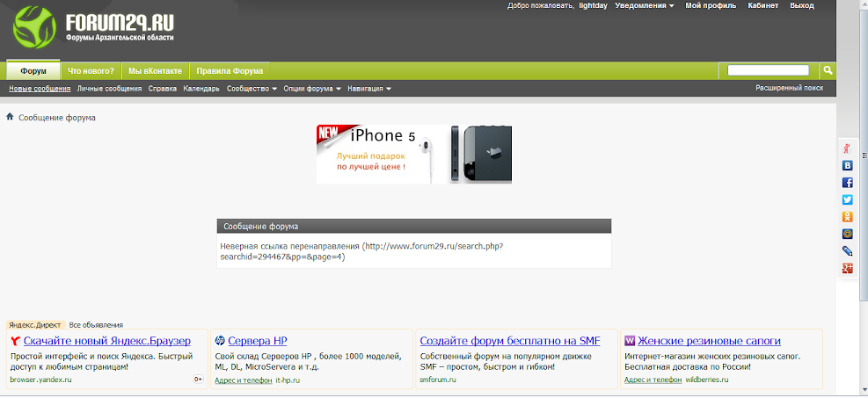Click the Wildberries W ad icon
Screen dimensions: 868x398
[630, 341]
